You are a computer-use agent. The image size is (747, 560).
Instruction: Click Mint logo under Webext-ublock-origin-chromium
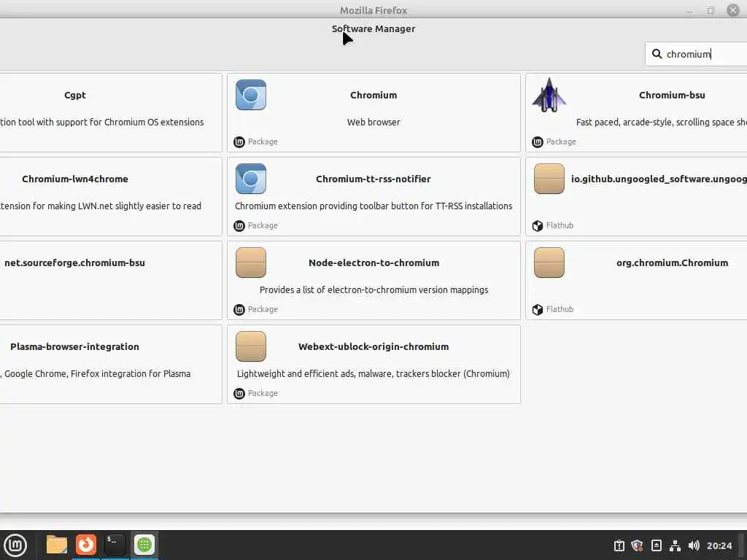[x=239, y=393]
